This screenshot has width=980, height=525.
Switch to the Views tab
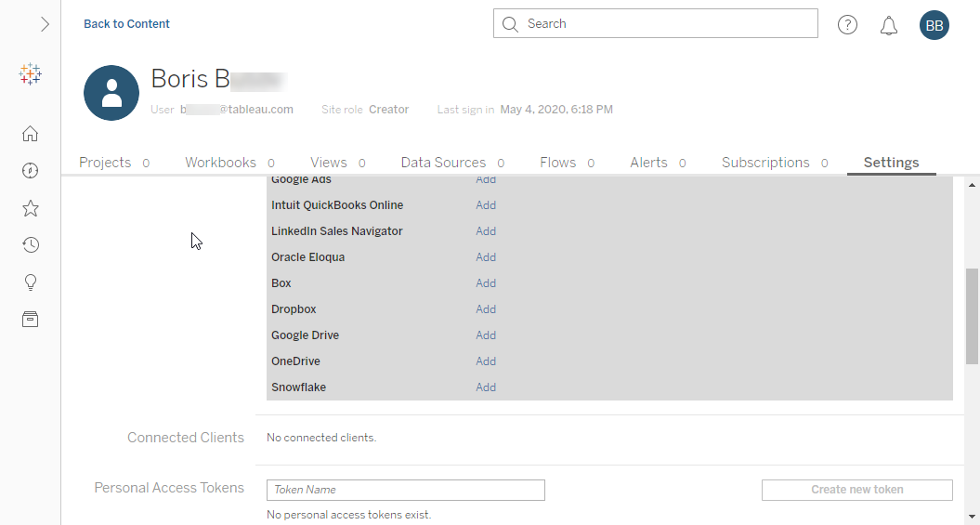click(337, 163)
